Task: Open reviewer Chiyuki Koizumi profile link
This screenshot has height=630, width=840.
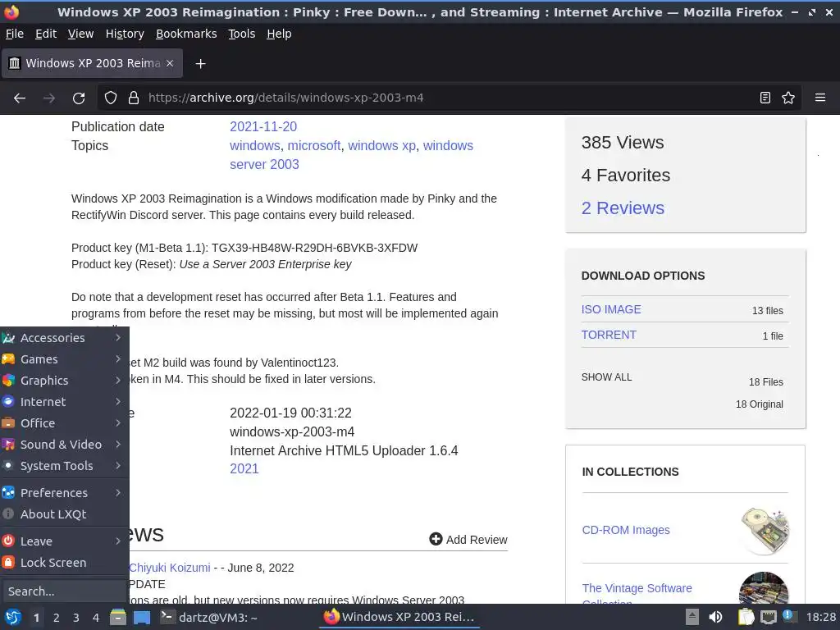Action: point(169,568)
